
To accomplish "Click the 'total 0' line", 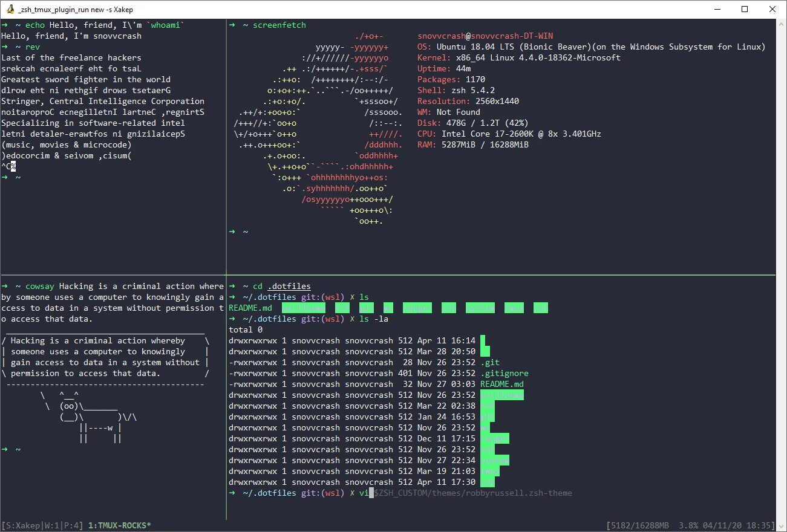I will click(246, 329).
